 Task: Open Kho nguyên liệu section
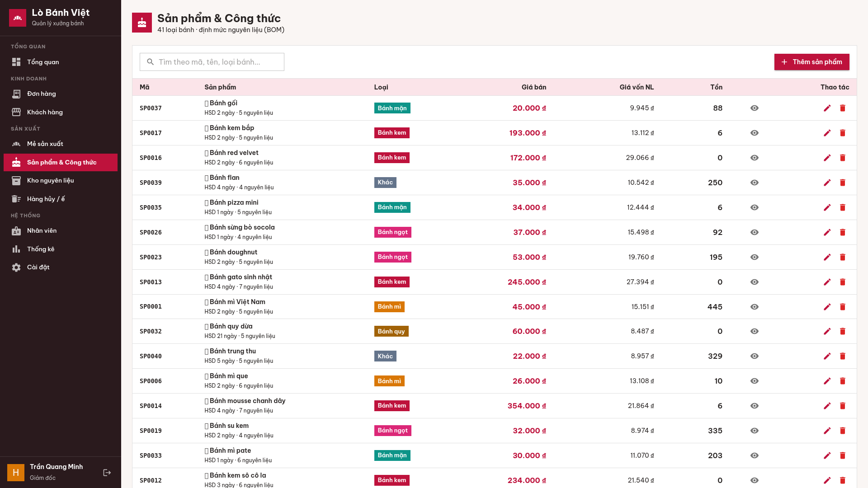coord(61,181)
